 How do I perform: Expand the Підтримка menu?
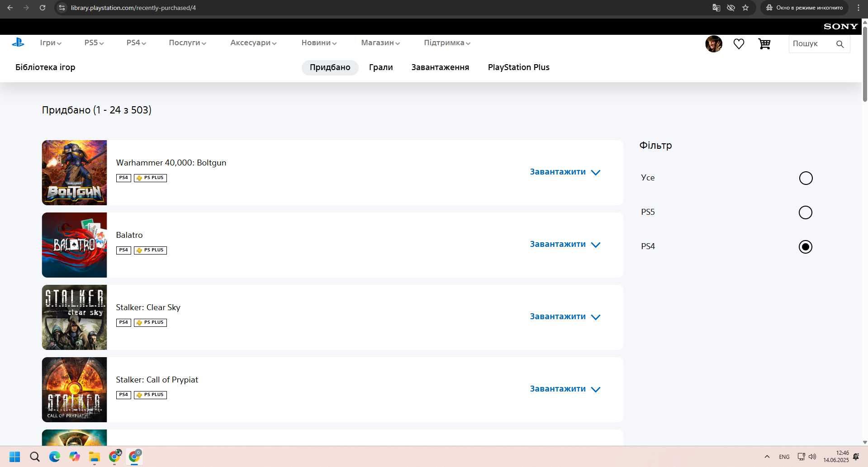pos(447,42)
